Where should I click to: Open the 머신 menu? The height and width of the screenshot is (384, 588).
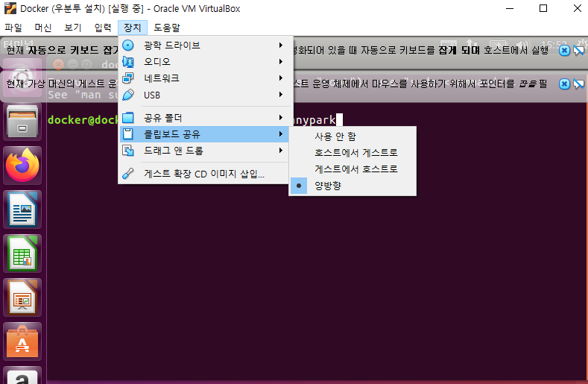[43, 28]
